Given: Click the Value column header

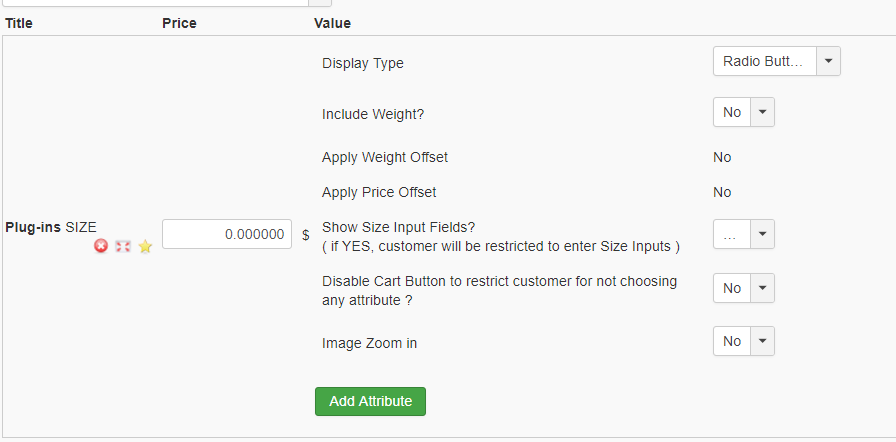Looking at the screenshot, I should [x=333, y=23].
